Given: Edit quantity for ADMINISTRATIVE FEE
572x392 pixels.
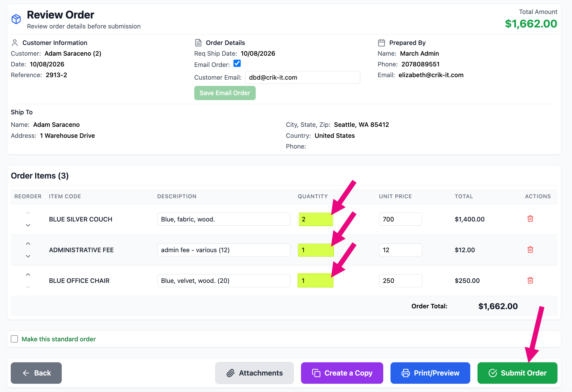Looking at the screenshot, I should 315,250.
